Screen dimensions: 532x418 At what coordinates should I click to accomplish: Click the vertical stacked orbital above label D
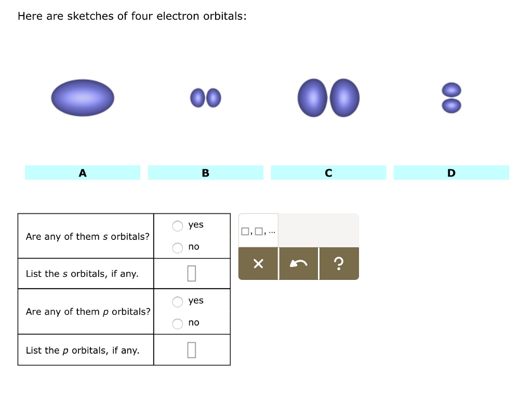[x=451, y=97]
